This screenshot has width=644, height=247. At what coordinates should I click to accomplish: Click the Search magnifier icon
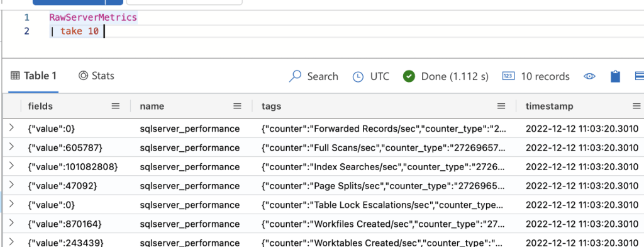295,76
